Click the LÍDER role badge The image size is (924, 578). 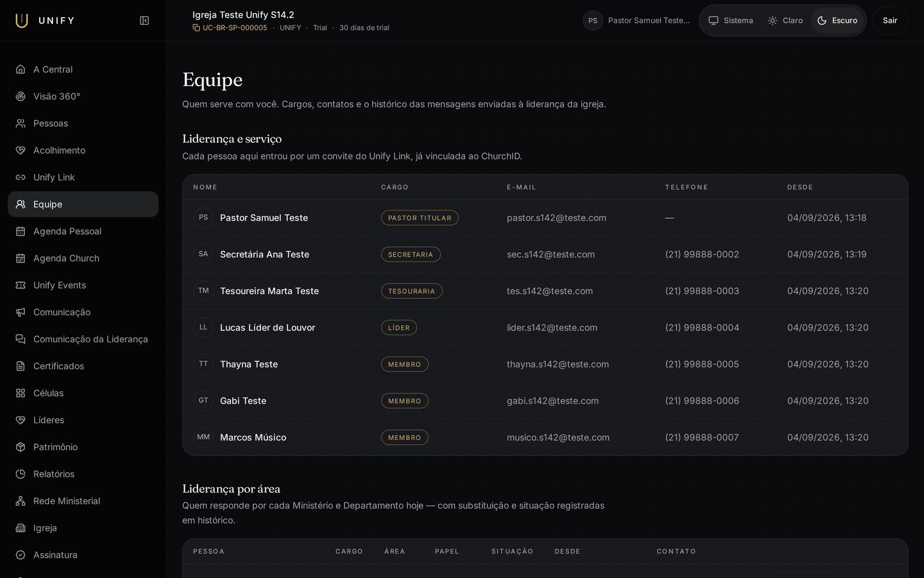coord(399,328)
